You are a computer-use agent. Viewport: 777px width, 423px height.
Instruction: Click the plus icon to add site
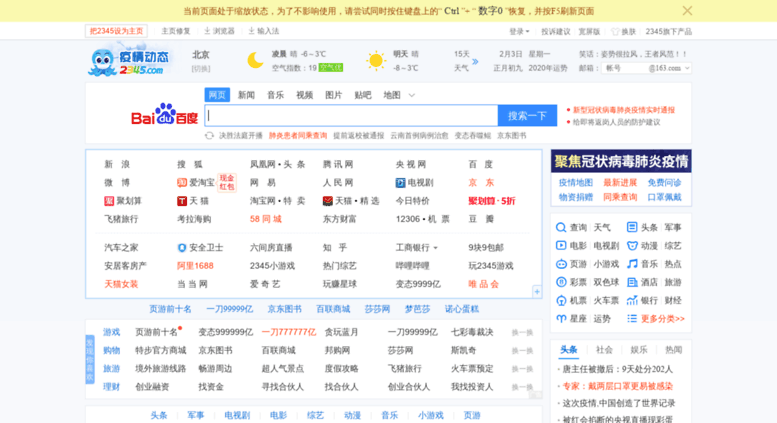point(537,292)
